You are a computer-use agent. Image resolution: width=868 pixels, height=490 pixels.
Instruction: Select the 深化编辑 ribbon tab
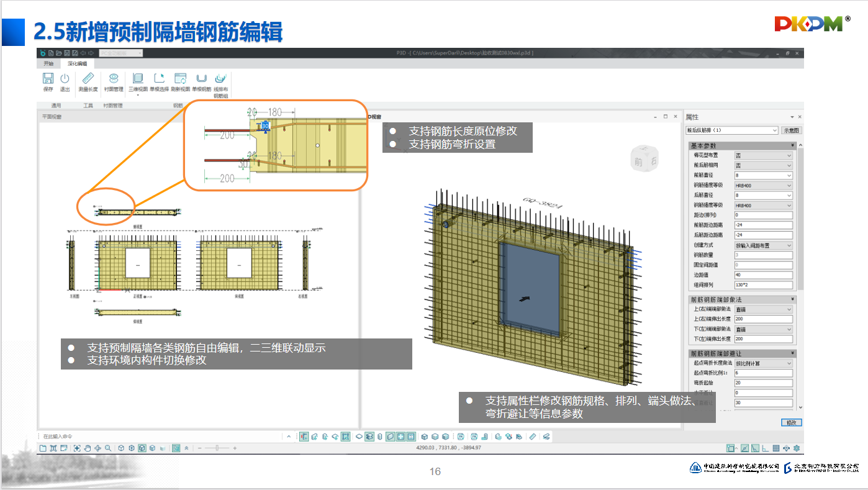pos(78,63)
